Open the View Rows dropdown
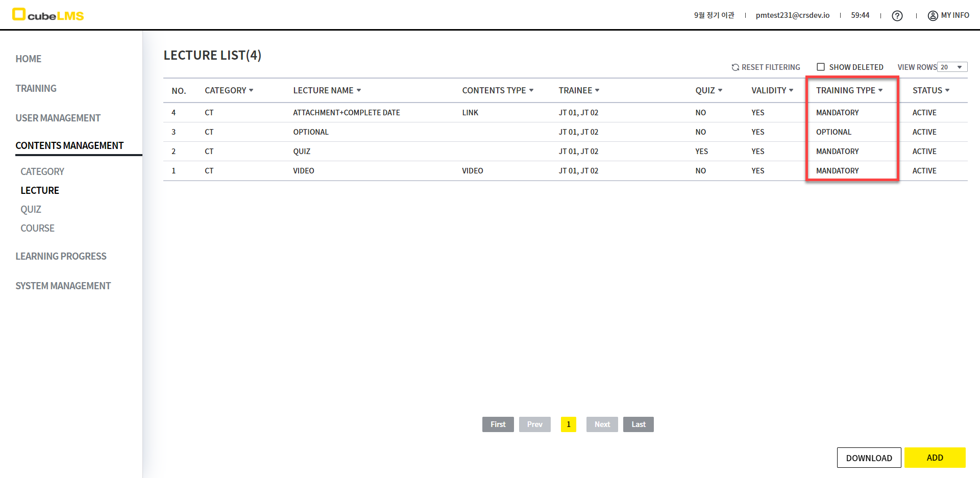The image size is (980, 478). click(x=952, y=67)
